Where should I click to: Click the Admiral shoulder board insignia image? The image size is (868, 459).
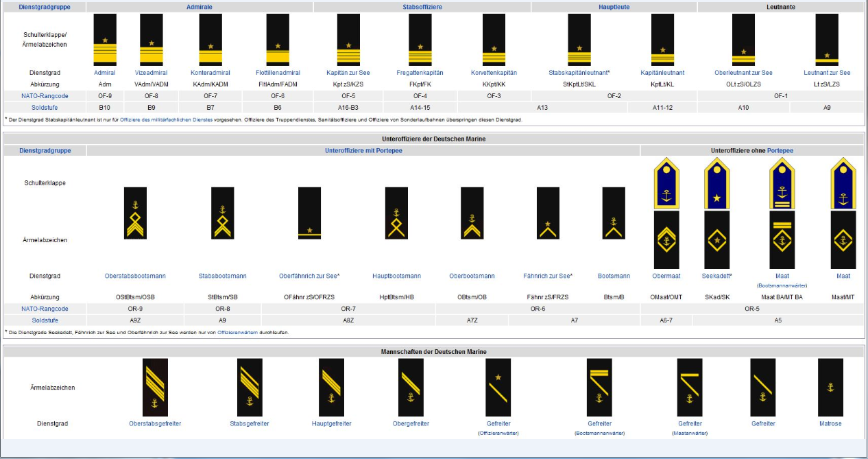(x=105, y=40)
